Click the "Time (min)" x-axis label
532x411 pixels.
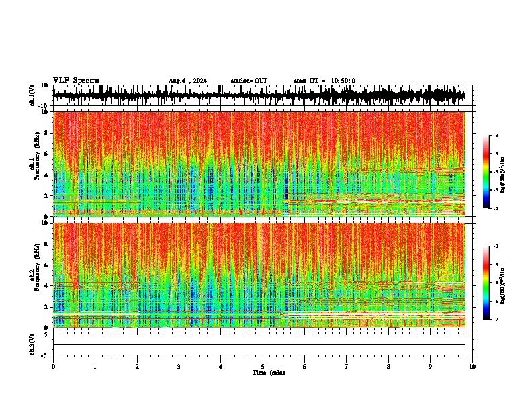tap(269, 373)
